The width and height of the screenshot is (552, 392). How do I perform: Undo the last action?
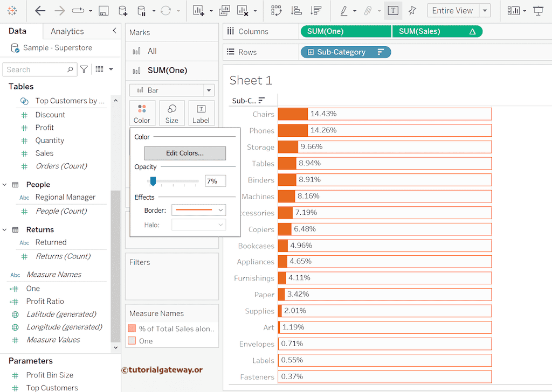click(x=40, y=11)
